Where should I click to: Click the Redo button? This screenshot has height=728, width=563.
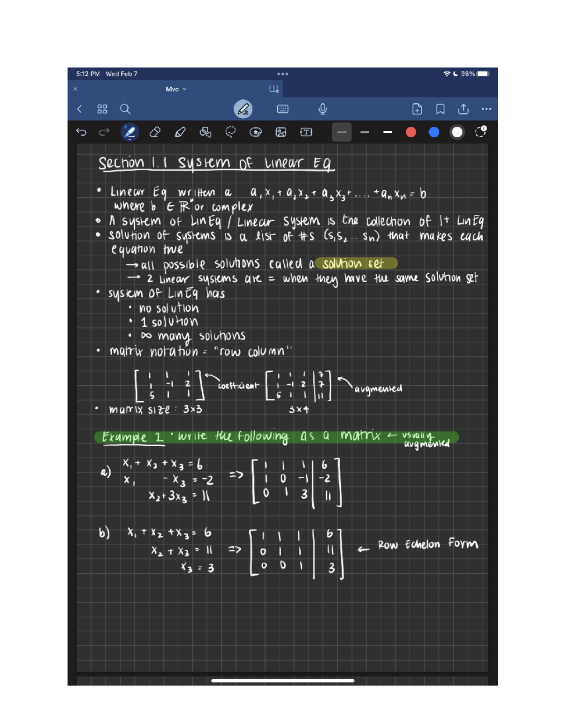coord(103,132)
